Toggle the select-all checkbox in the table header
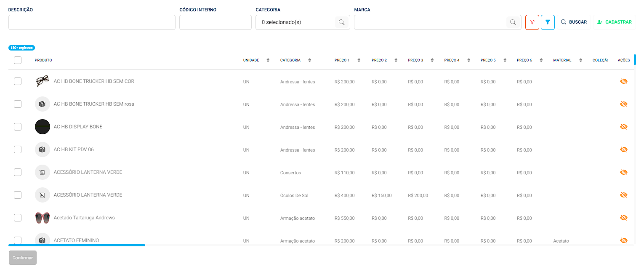 click(x=18, y=60)
